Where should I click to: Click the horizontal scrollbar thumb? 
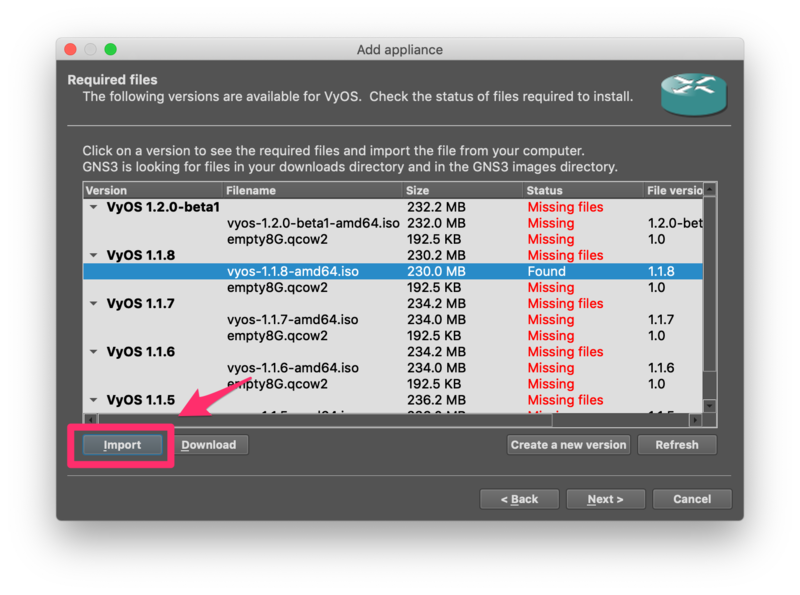(325, 420)
